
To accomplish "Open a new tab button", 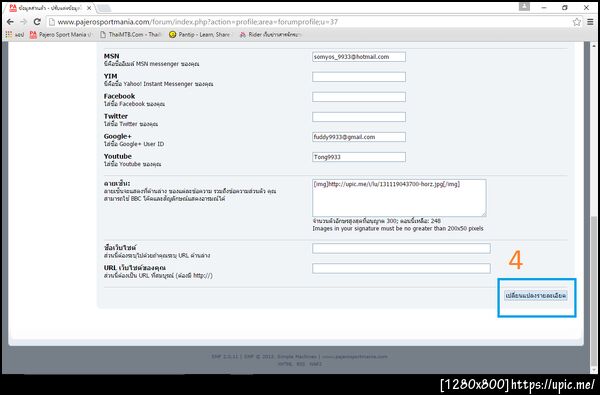I will point(104,8).
